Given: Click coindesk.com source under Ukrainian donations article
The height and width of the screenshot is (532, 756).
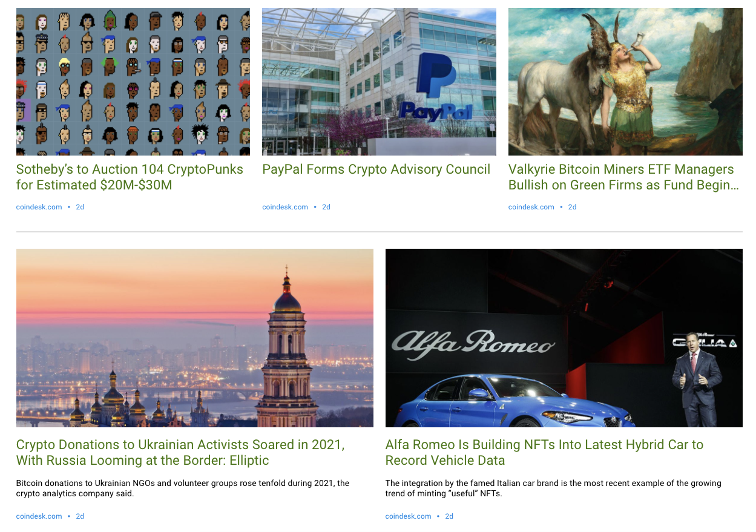Looking at the screenshot, I should (39, 516).
